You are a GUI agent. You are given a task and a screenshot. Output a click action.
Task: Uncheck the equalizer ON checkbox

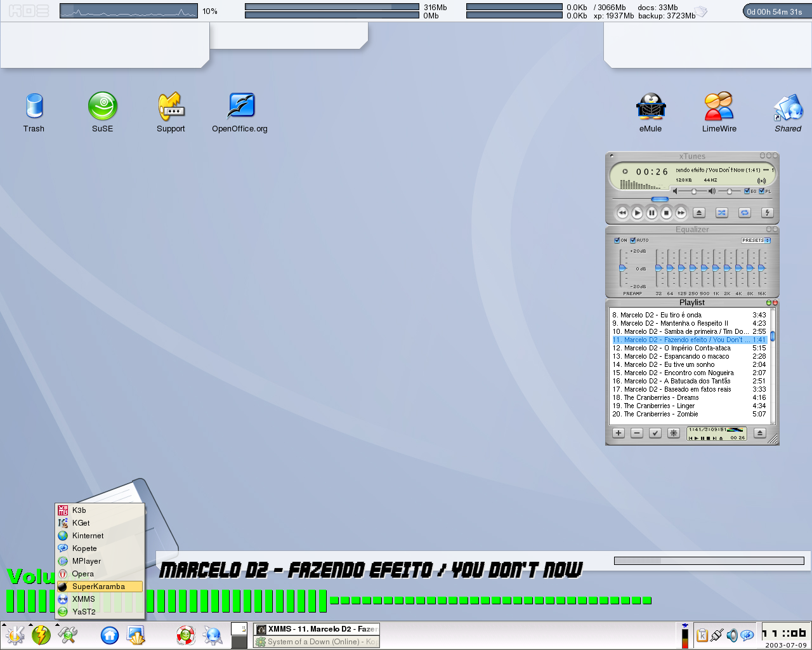pyautogui.click(x=617, y=241)
